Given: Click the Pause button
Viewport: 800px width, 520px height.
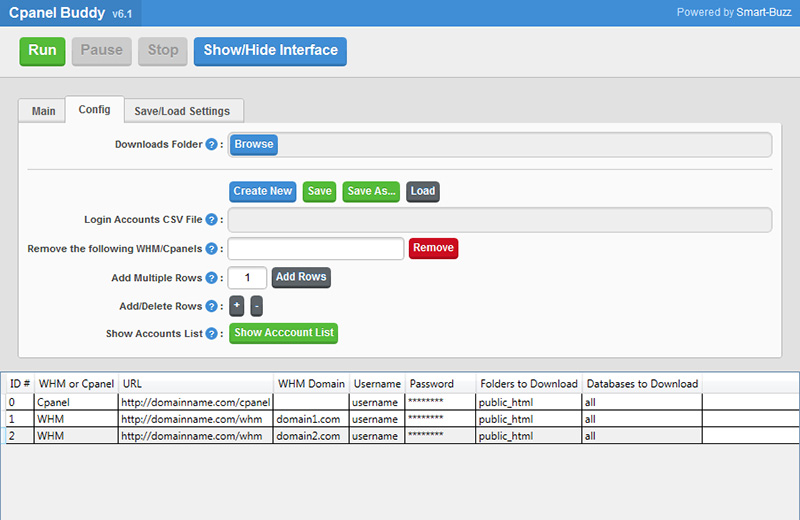Looking at the screenshot, I should [x=102, y=51].
